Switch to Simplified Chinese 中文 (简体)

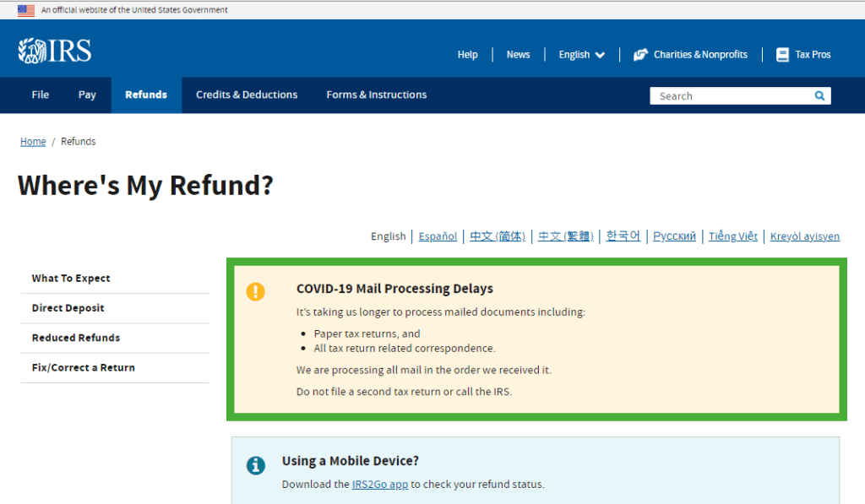coord(497,236)
